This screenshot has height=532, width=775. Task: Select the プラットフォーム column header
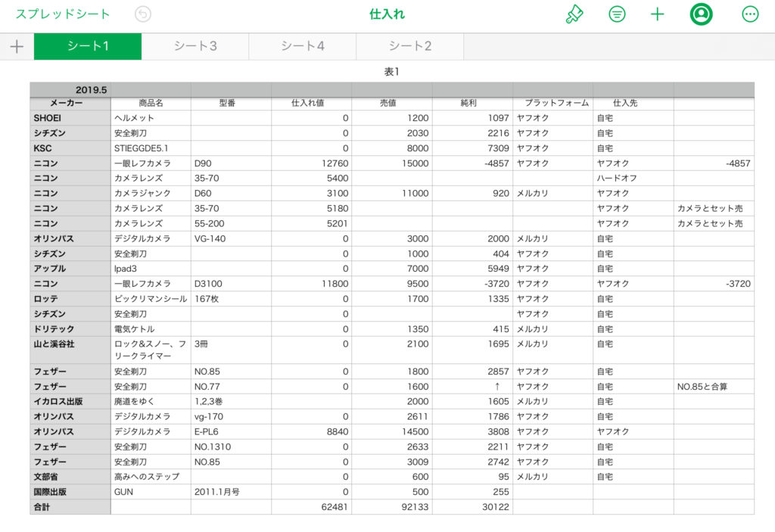tap(553, 103)
